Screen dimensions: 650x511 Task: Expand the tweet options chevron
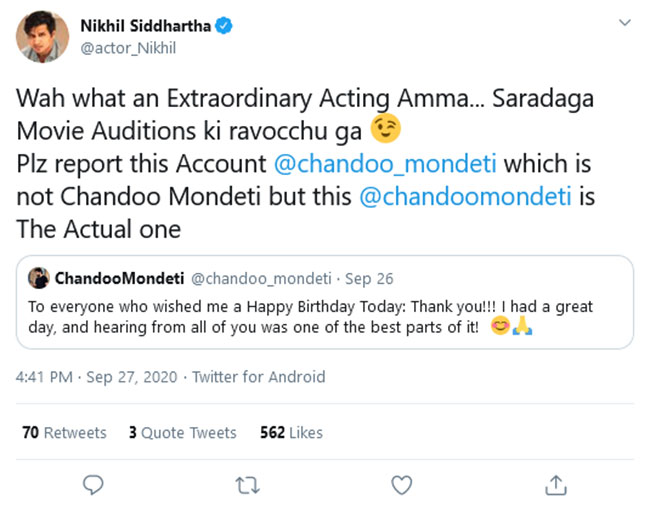pyautogui.click(x=625, y=21)
